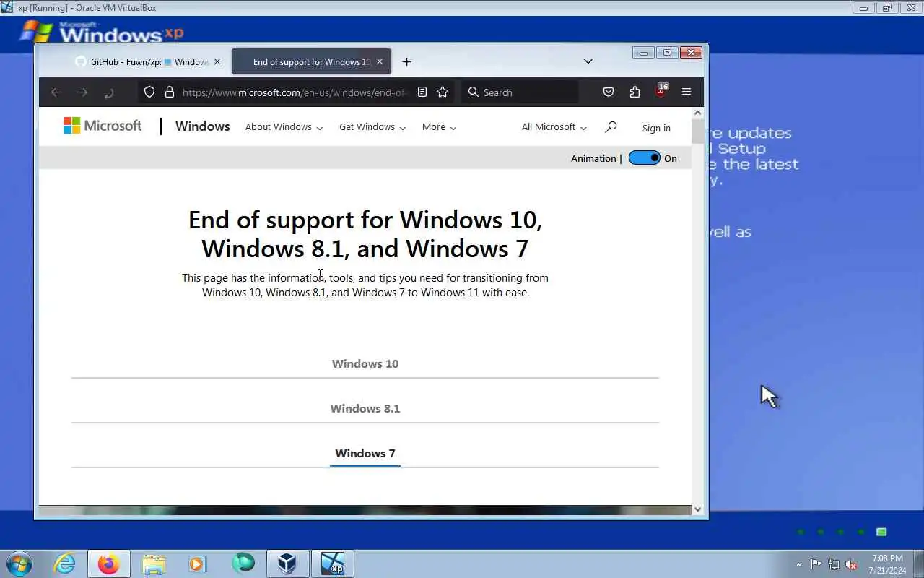The height and width of the screenshot is (578, 924).
Task: Click the End of support page heading
Action: (365, 234)
